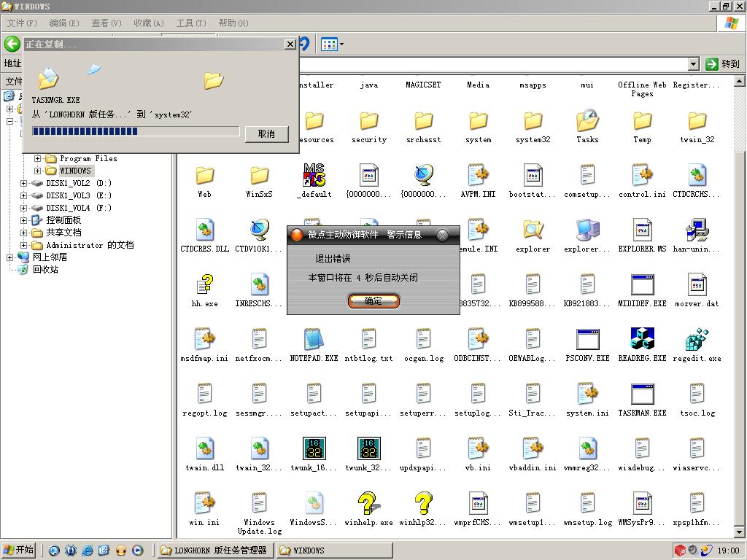Viewport: 747px width, 560px height.
Task: Select the NOTEPAD.EXE icon
Action: [314, 339]
